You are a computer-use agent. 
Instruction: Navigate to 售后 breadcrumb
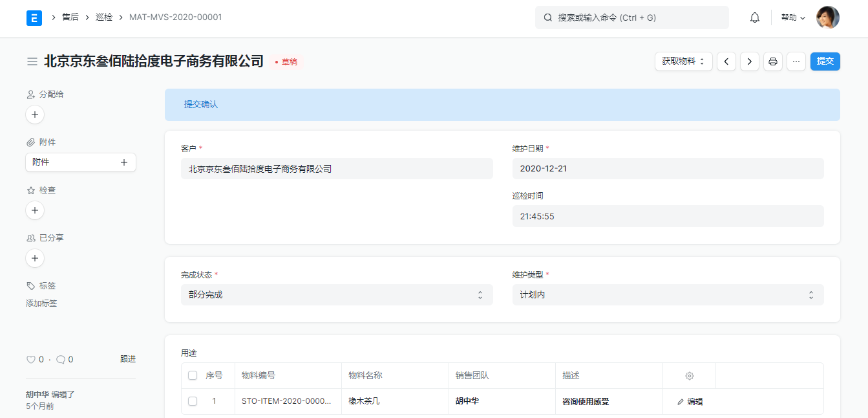[x=70, y=17]
